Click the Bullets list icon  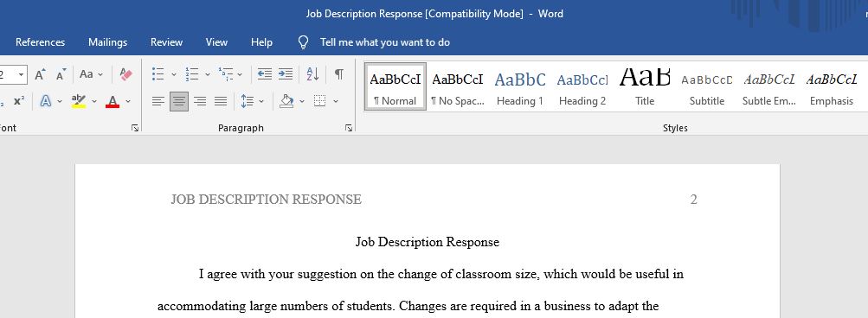[158, 74]
